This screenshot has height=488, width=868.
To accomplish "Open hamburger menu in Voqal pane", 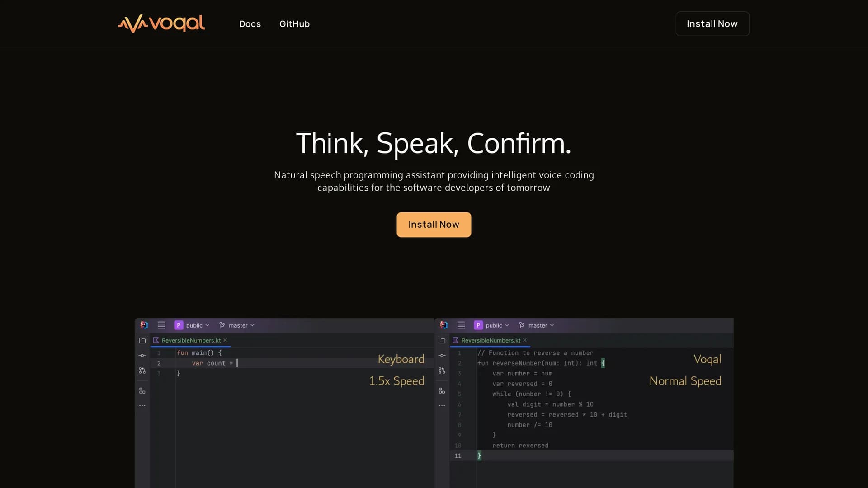I will (461, 325).
